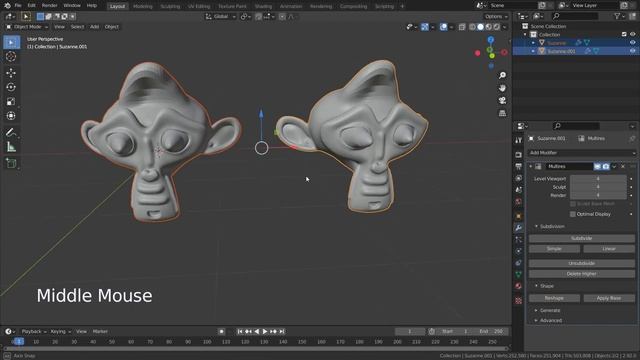Switch to the Modeling workspace tab

tap(143, 6)
